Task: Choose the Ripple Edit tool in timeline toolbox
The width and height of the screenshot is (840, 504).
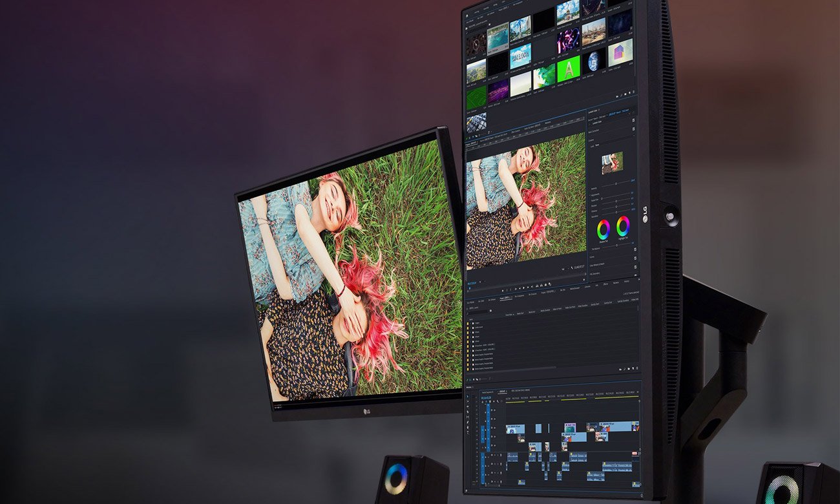Action: (468, 406)
